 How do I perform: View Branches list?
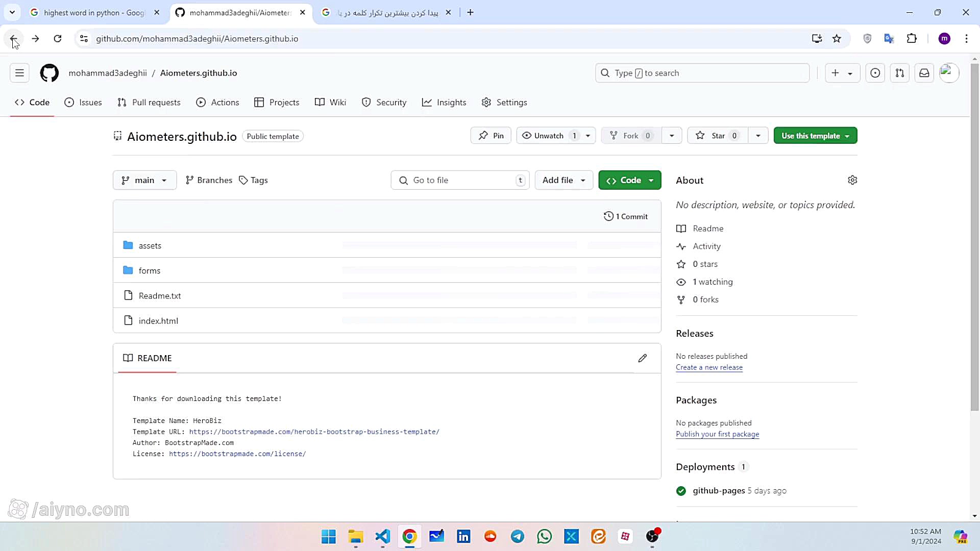pos(209,180)
